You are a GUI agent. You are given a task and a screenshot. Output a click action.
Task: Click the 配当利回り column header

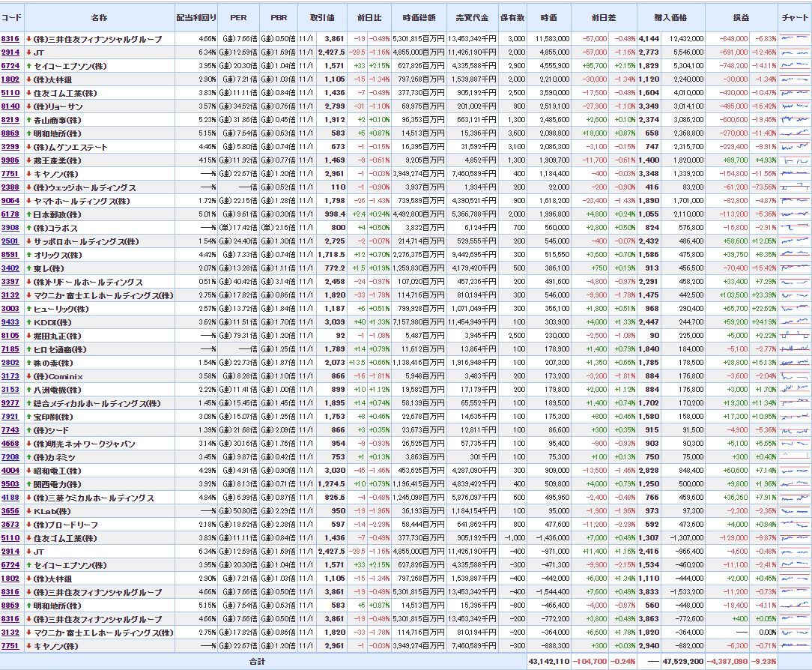pyautogui.click(x=197, y=17)
